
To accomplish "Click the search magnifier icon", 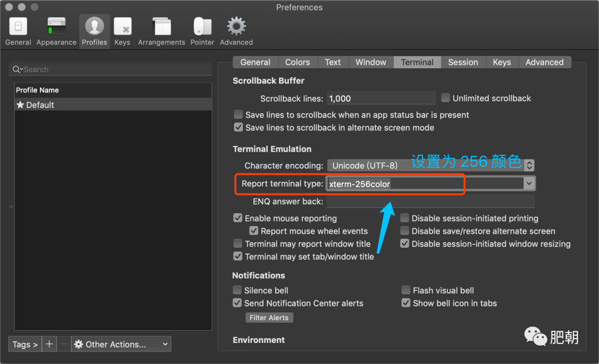I will (17, 69).
